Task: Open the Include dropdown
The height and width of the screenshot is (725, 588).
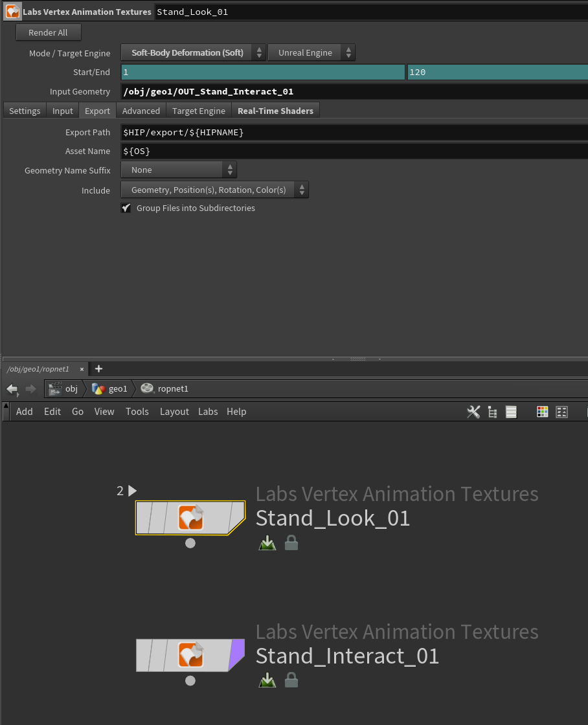Action: 214,190
